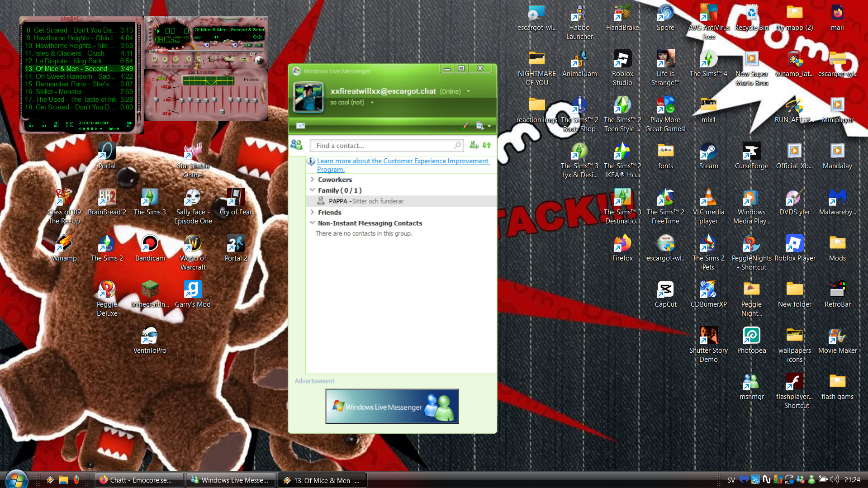Open the Online status dropdown arrow
The width and height of the screenshot is (868, 488).
[468, 91]
